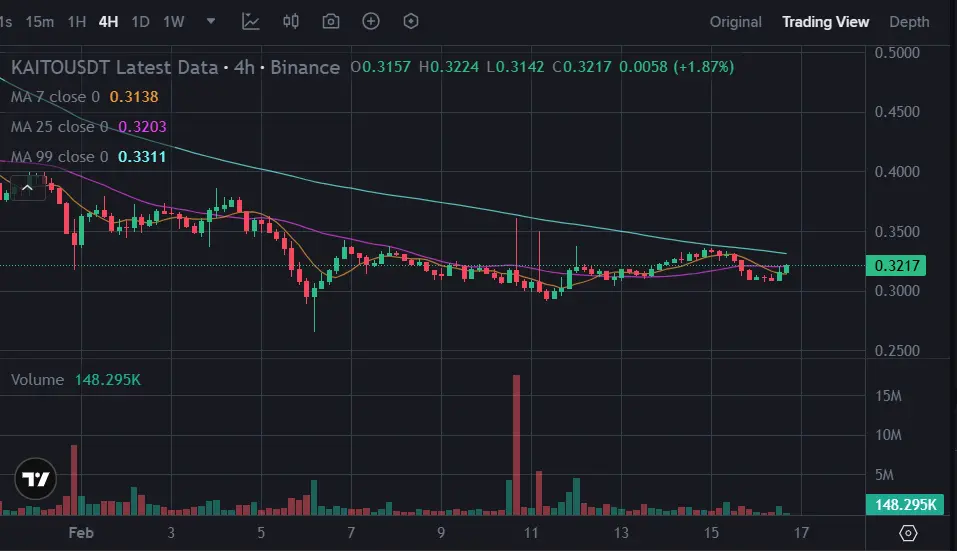
Task: Select the 4H timeframe
Action: click(108, 22)
